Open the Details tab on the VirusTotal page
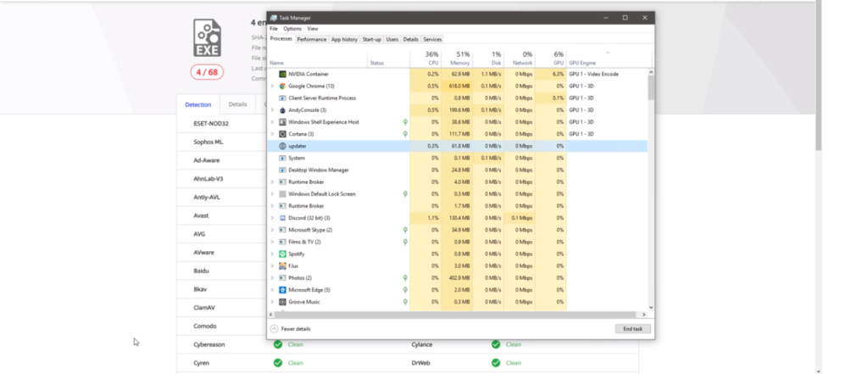This screenshot has width=868, height=374. coord(237,104)
